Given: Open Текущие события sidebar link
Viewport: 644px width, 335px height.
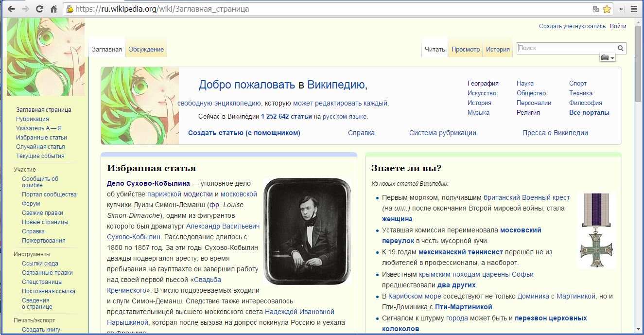Looking at the screenshot, I should tap(40, 156).
